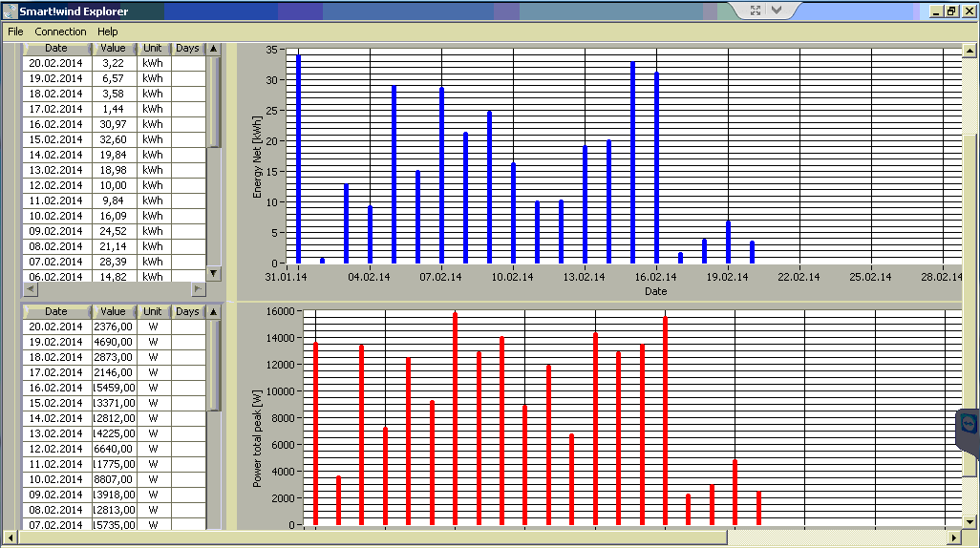Open the Help menu
Screen dimensions: 980x548
[x=108, y=32]
